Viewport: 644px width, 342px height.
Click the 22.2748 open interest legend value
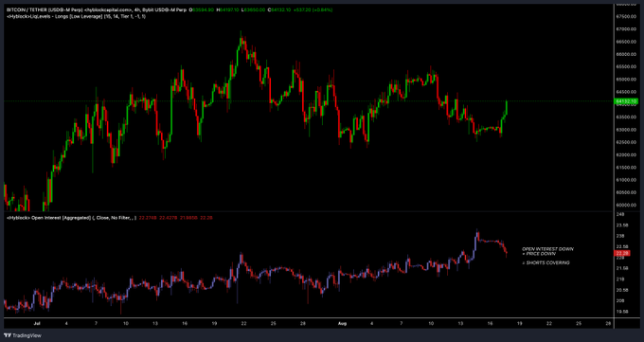147,218
